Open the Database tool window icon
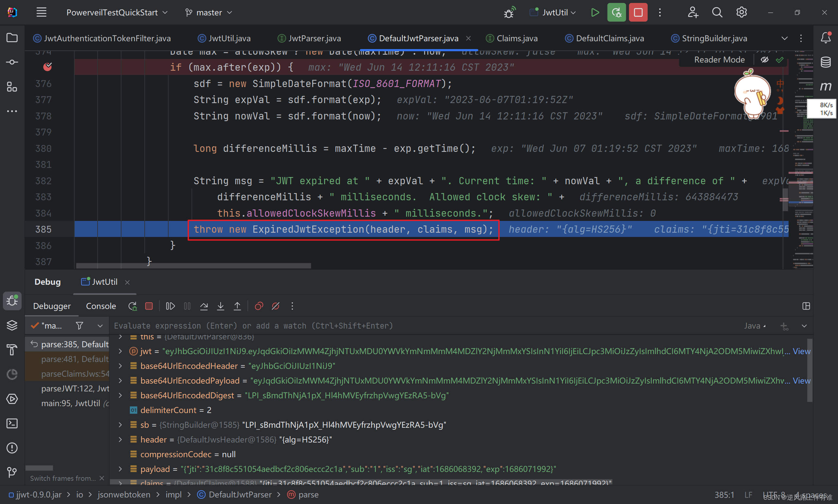 tap(826, 62)
